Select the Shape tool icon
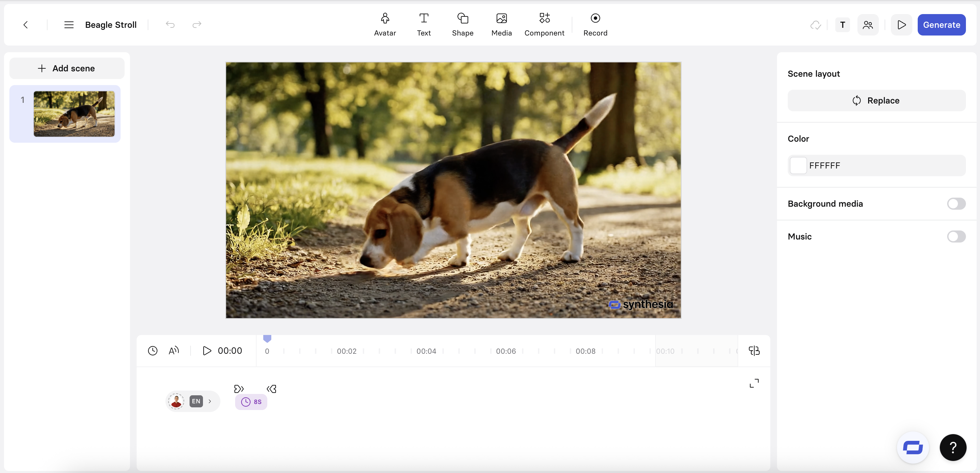This screenshot has width=980, height=473. pos(462,18)
